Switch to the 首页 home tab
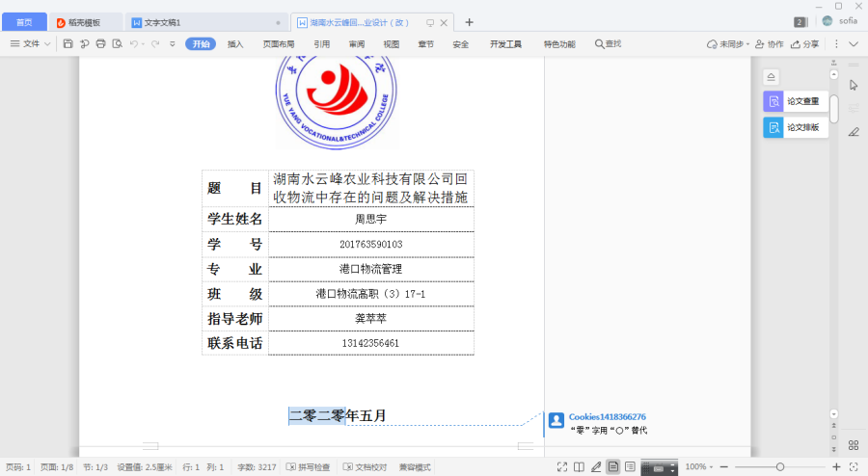This screenshot has width=868, height=476. click(24, 23)
